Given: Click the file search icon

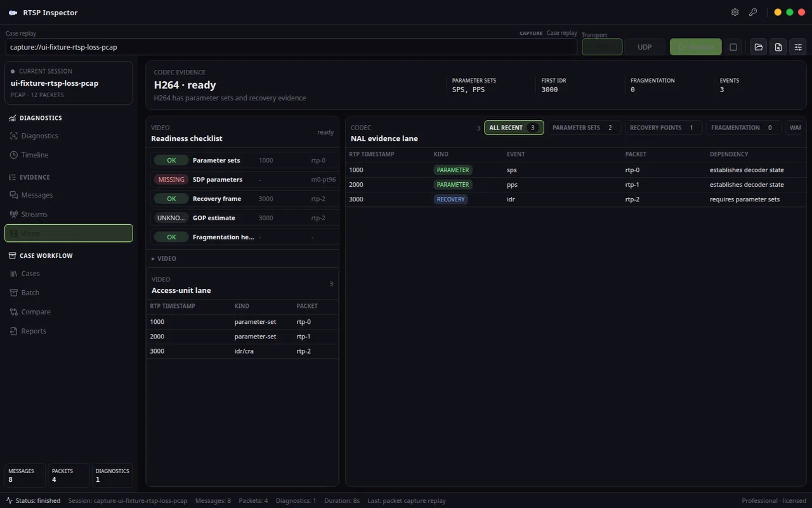Looking at the screenshot, I should click(x=778, y=47).
